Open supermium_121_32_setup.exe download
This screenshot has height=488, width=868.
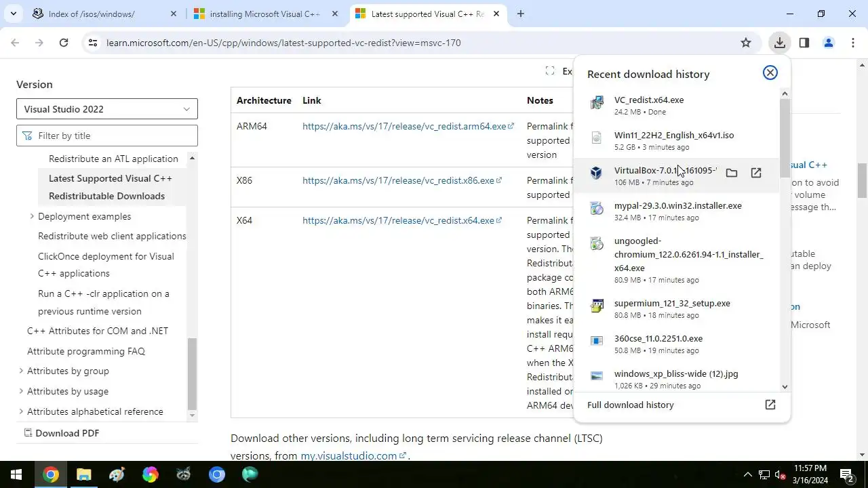coord(678,308)
